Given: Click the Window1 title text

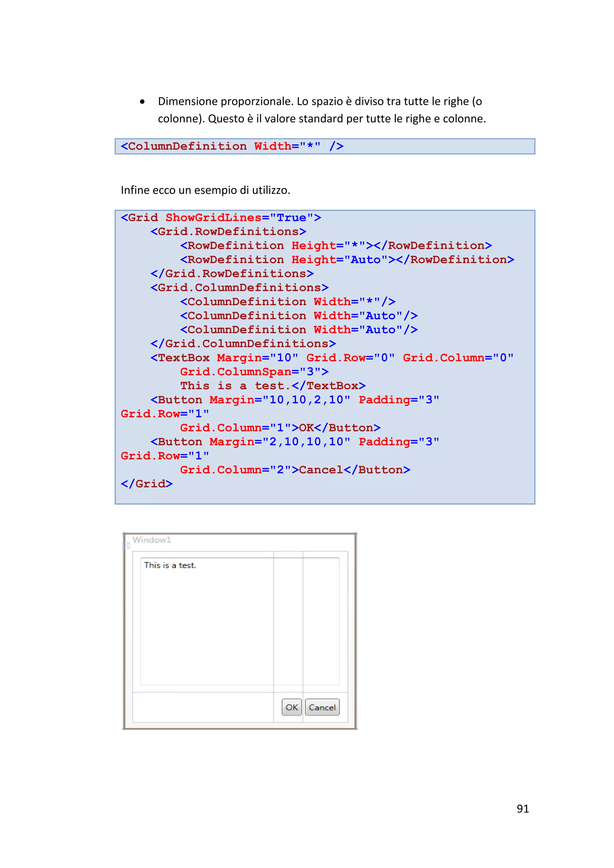Looking at the screenshot, I should 152,540.
